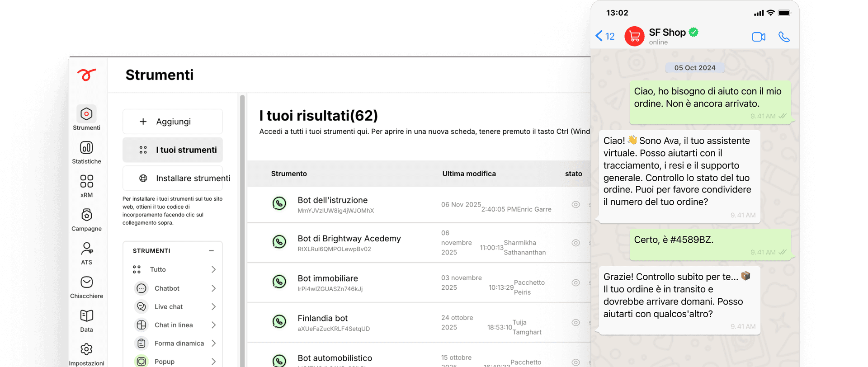Open the xRM section icon
This screenshot has width=868, height=367.
click(x=86, y=186)
